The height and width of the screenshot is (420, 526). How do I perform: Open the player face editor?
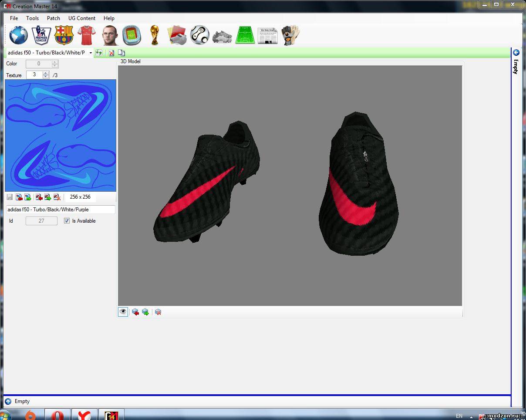(x=110, y=35)
